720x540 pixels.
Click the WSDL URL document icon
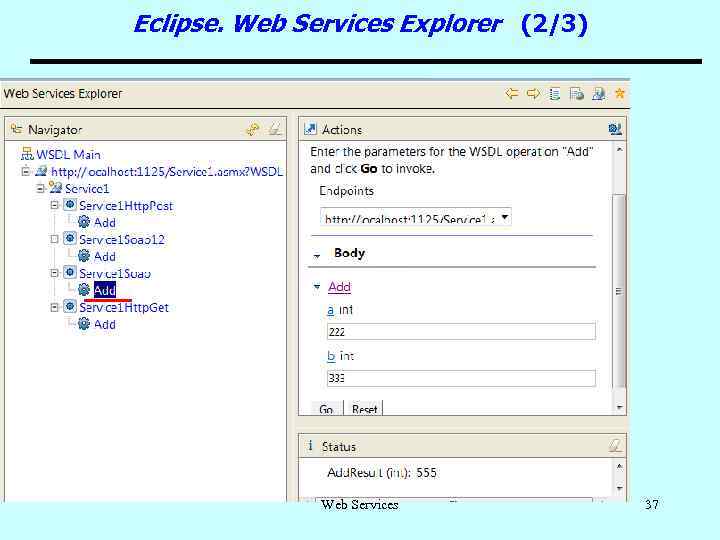point(41,171)
